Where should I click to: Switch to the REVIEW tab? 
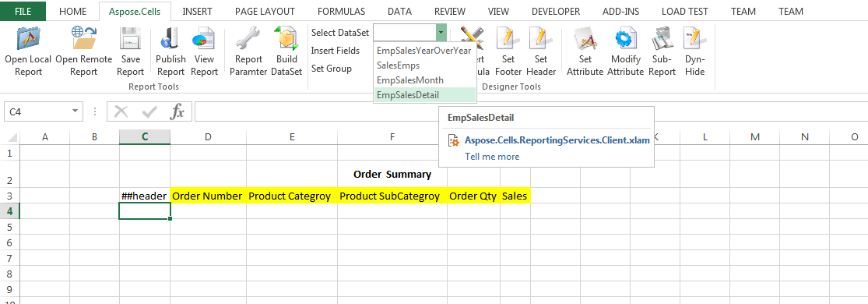(x=450, y=11)
